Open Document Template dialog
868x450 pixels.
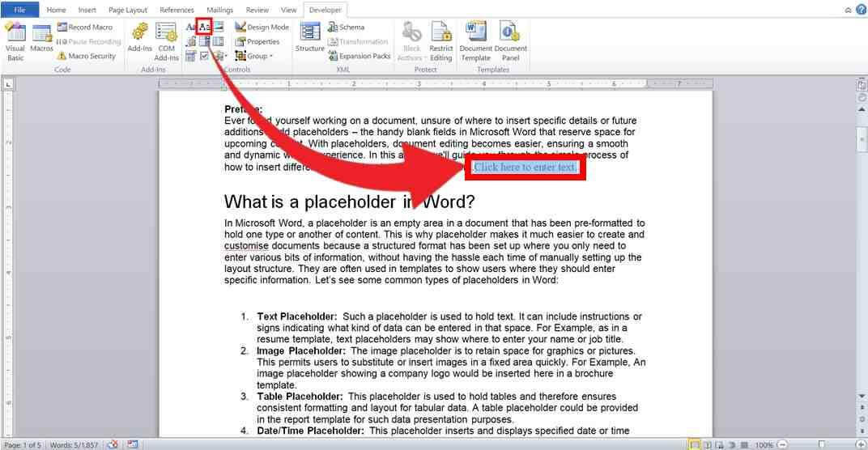[475, 41]
